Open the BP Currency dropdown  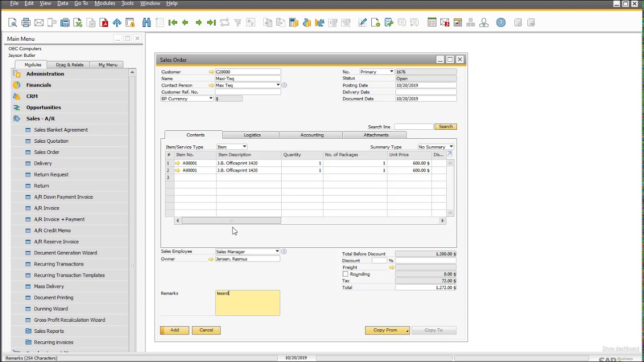[x=211, y=99]
